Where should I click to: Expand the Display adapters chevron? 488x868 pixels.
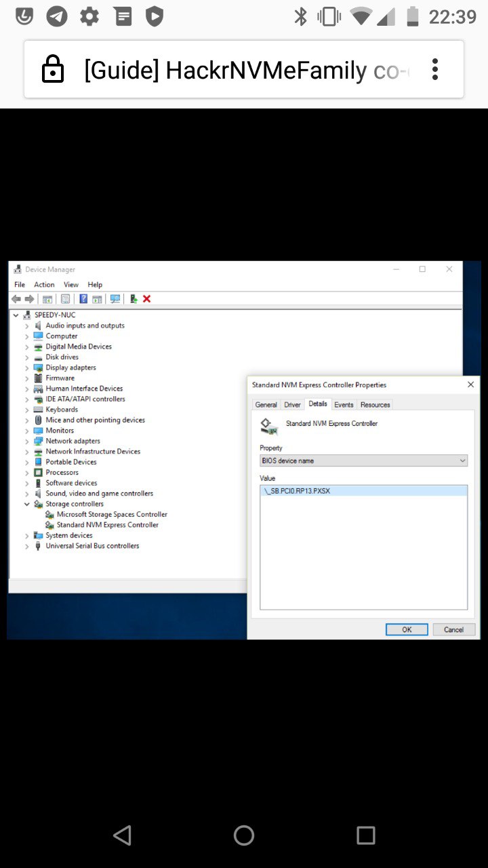point(27,368)
